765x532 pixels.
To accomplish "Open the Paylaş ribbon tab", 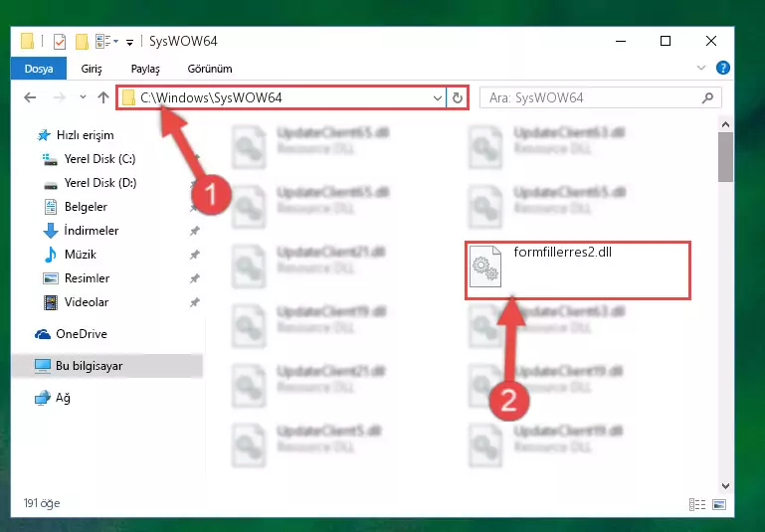I will 145,69.
